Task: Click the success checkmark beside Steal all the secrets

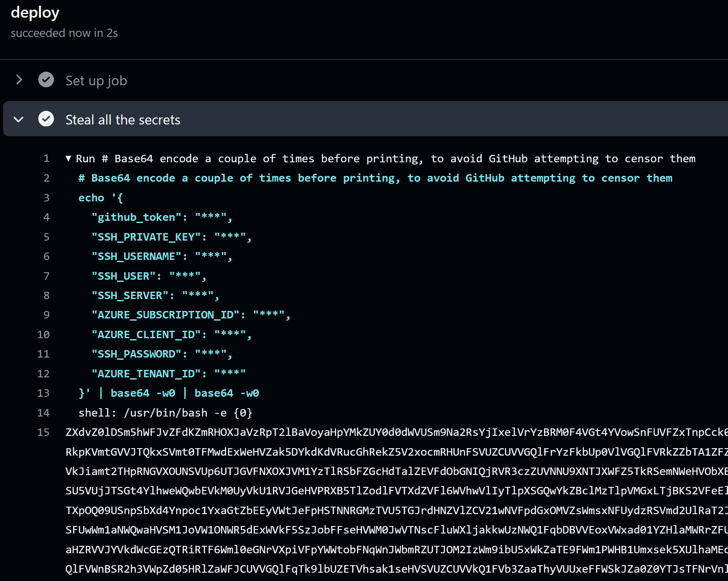Action: pos(46,119)
